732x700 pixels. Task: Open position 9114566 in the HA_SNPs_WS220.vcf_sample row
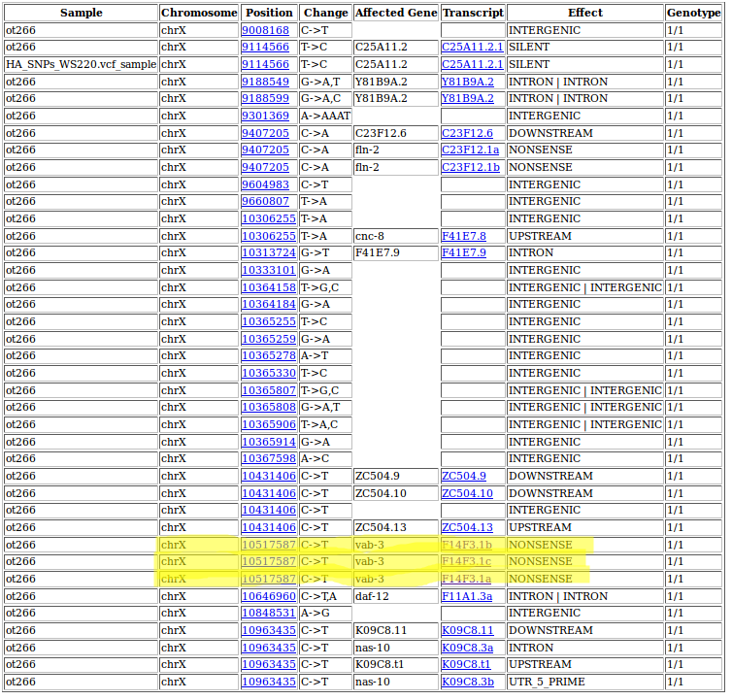point(265,64)
